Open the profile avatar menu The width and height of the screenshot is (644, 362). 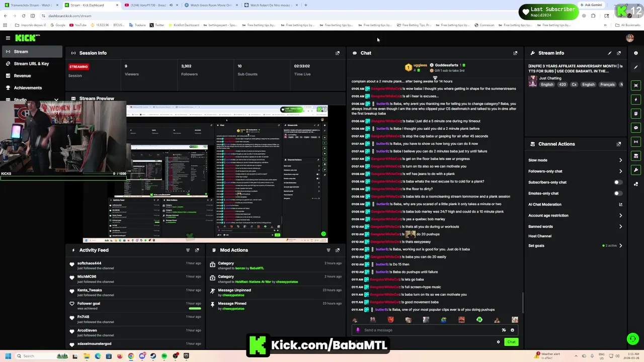(x=630, y=38)
